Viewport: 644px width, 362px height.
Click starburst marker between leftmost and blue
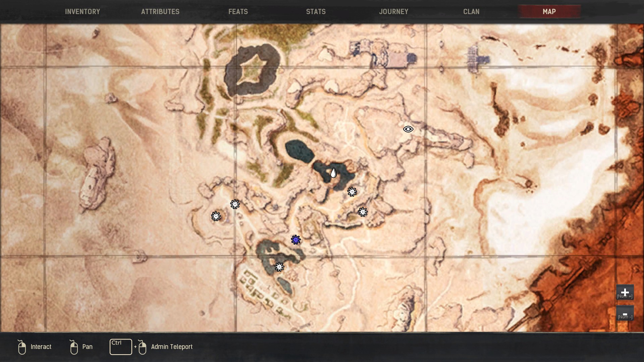coord(235,204)
